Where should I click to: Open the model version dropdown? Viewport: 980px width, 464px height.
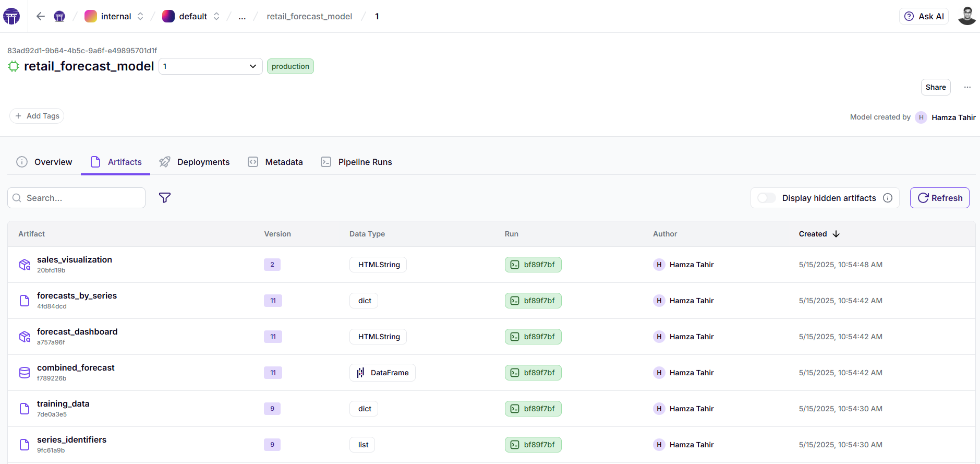coord(210,66)
